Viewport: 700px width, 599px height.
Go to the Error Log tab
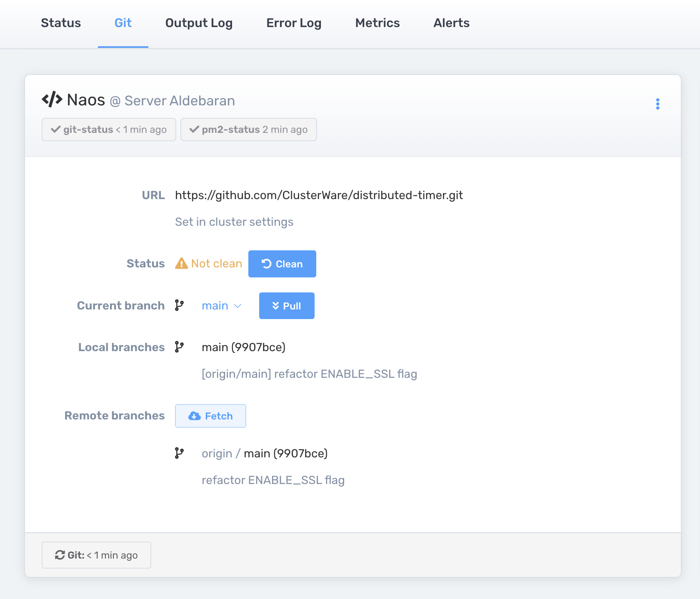tap(294, 23)
